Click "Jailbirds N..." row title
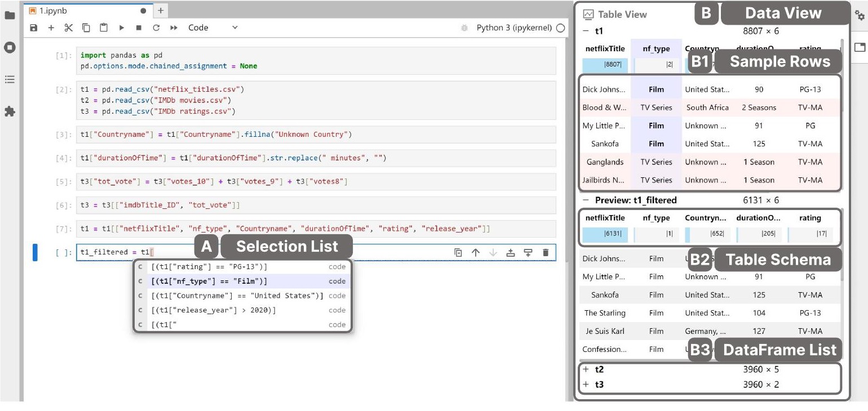Screen dimensions: 868x411 (x=604, y=180)
